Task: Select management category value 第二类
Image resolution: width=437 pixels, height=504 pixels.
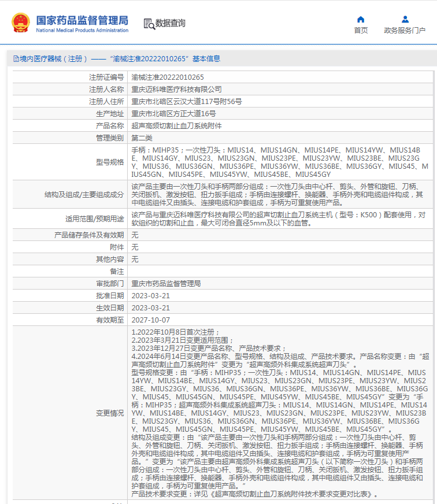Action: (x=142, y=138)
